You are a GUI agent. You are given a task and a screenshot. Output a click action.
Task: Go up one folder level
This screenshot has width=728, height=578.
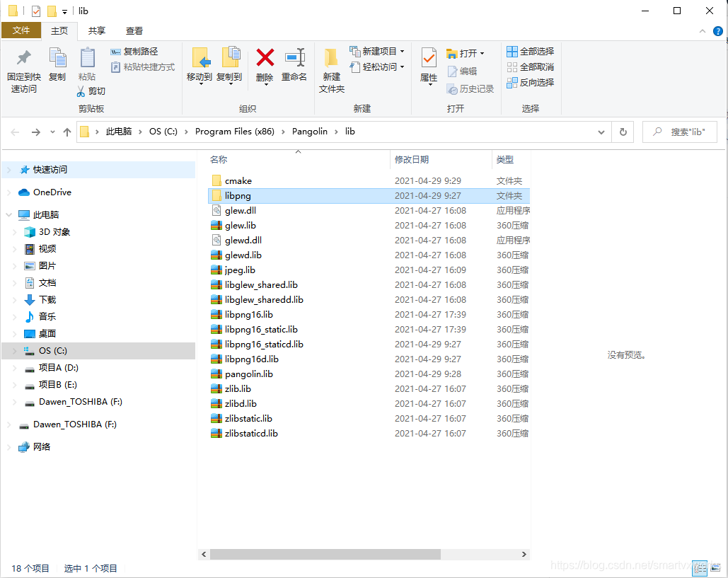click(67, 132)
